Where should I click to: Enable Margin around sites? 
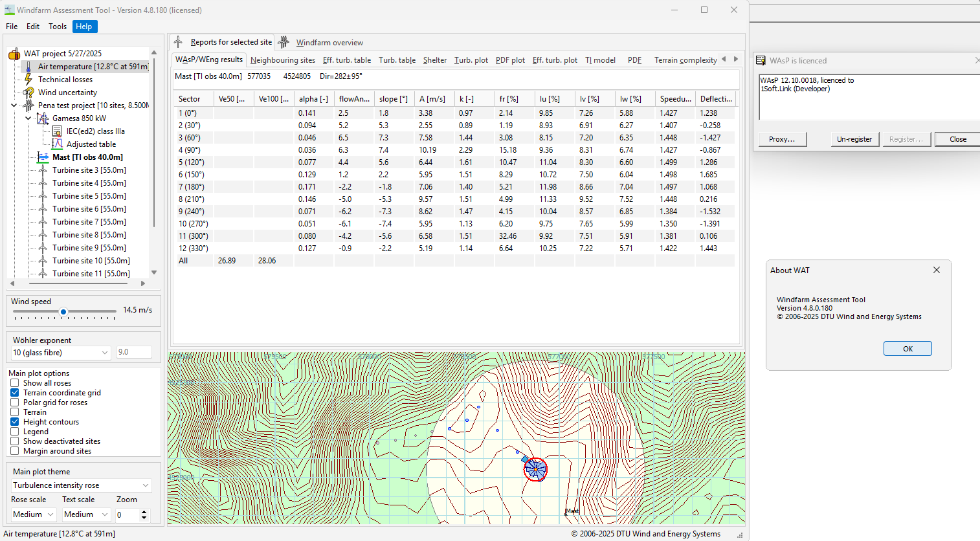click(14, 451)
